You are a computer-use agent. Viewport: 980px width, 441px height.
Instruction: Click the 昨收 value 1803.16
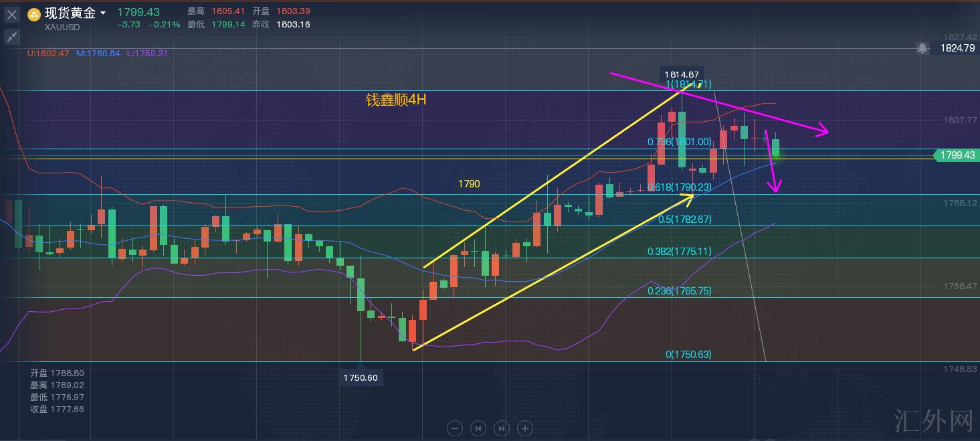(292, 25)
